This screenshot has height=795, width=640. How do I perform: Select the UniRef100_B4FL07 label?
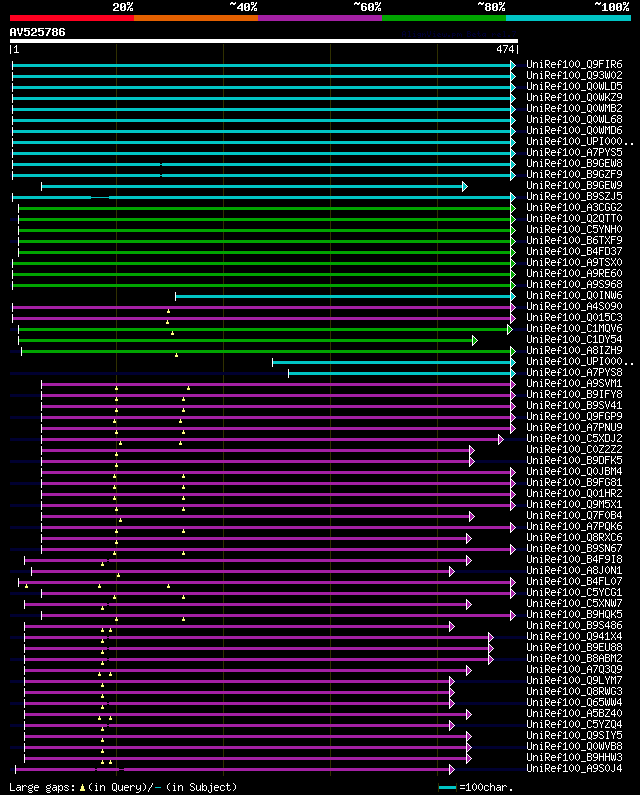(574, 582)
